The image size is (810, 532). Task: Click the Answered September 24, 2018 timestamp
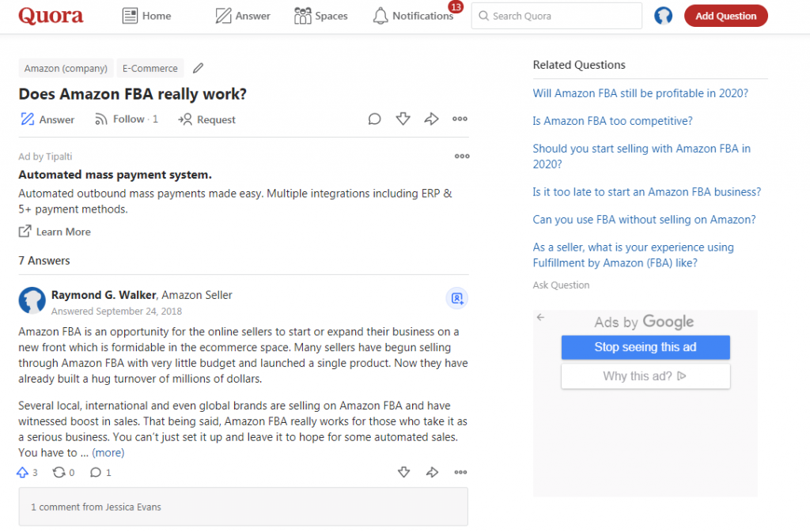116,311
